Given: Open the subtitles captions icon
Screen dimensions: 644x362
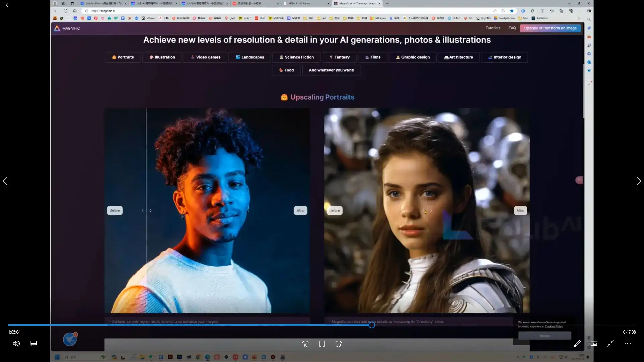Looking at the screenshot, I should (x=33, y=344).
